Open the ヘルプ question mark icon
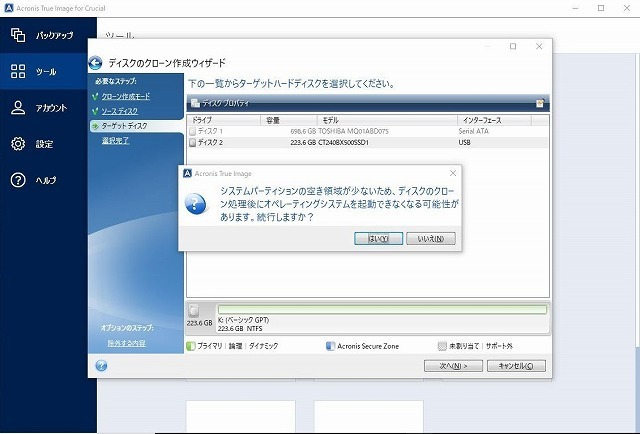Screen dimensions: 640x434 [18, 180]
